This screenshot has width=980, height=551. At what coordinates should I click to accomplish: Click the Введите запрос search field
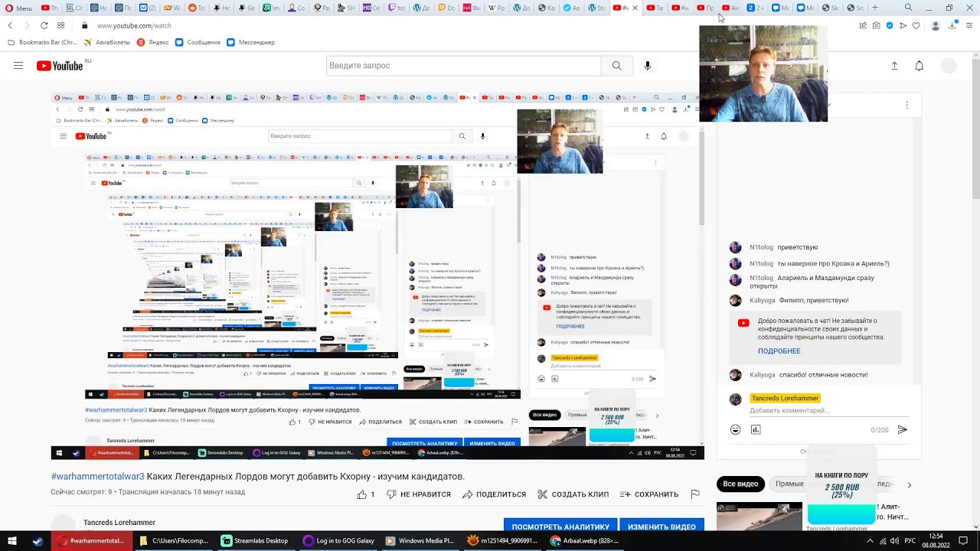coord(463,66)
